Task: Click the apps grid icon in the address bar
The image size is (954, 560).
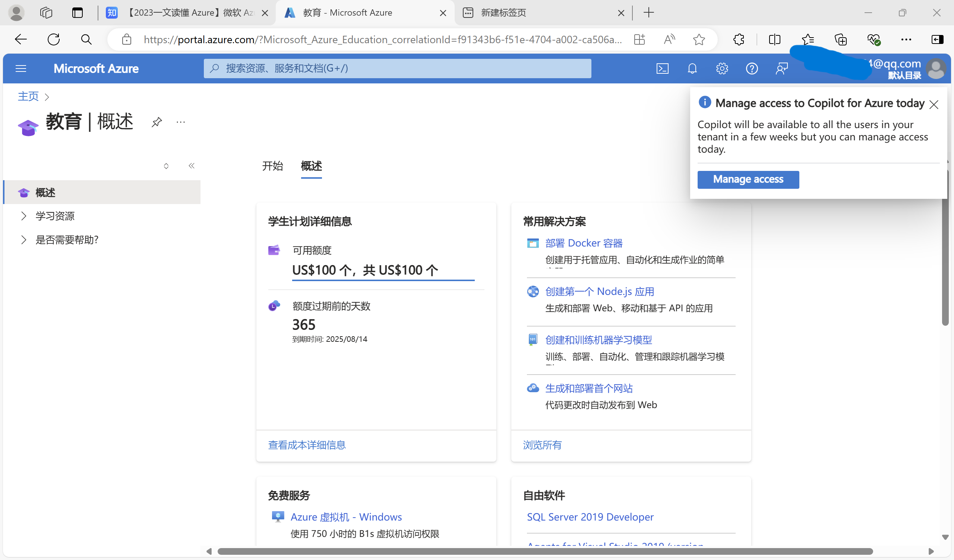Action: click(x=639, y=39)
